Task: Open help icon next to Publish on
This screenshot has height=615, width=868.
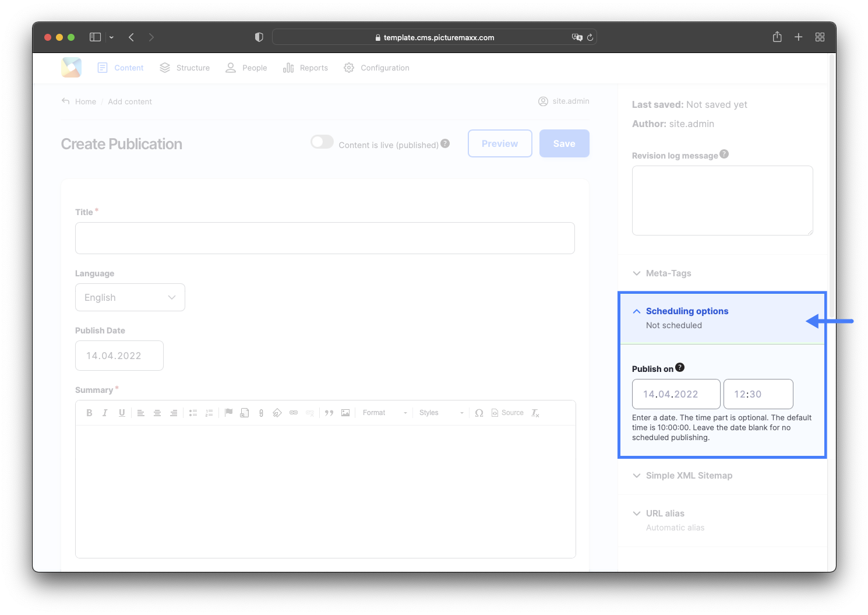Action: [x=680, y=367]
